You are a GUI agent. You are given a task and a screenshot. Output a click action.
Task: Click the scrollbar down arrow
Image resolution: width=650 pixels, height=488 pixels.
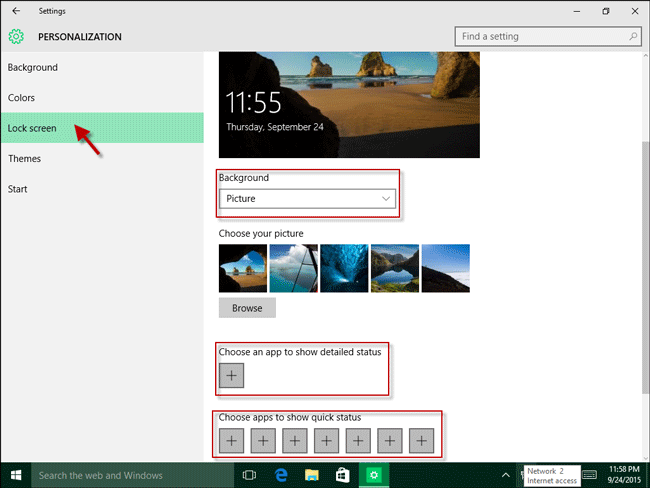coord(646,458)
